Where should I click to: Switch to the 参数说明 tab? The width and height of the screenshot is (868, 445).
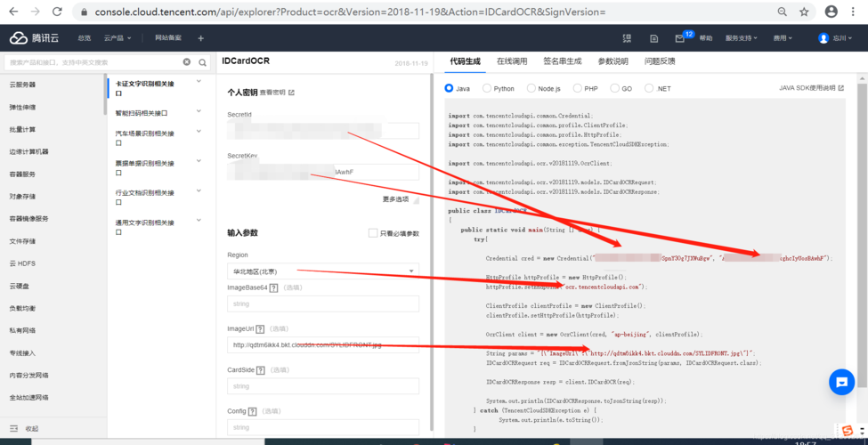coord(612,61)
